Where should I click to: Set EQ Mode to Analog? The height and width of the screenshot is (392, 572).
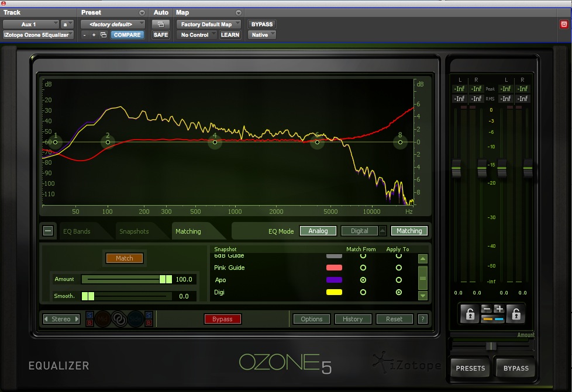[x=318, y=231]
